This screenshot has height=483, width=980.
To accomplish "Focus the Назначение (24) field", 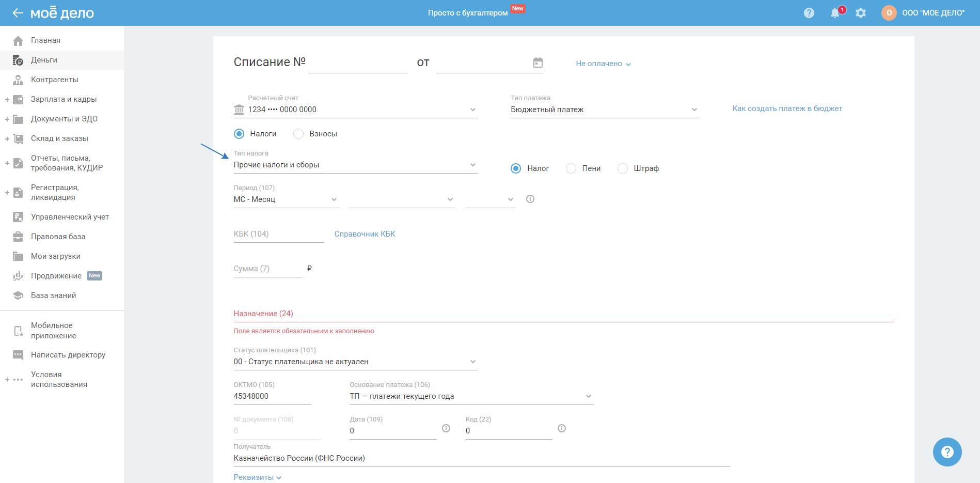I will (x=563, y=314).
